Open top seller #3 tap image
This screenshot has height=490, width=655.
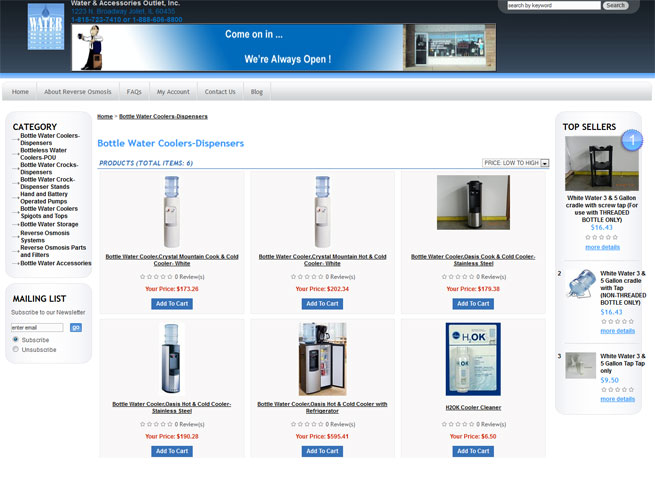581,366
